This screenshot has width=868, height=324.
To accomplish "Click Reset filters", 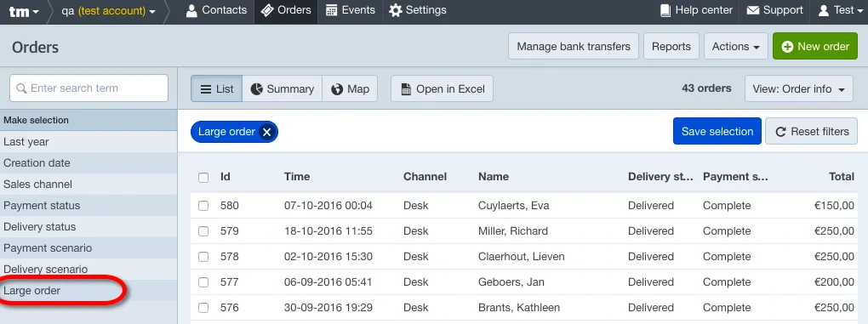I will point(811,131).
